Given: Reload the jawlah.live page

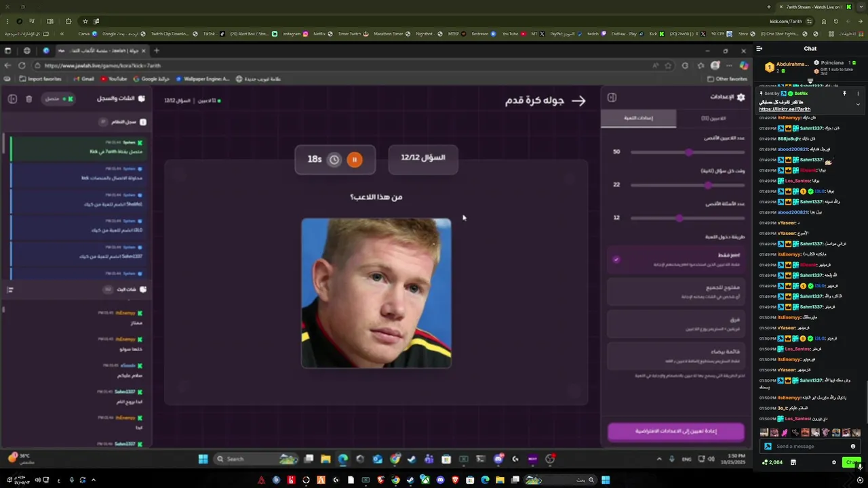Looking at the screenshot, I should coord(22,66).
